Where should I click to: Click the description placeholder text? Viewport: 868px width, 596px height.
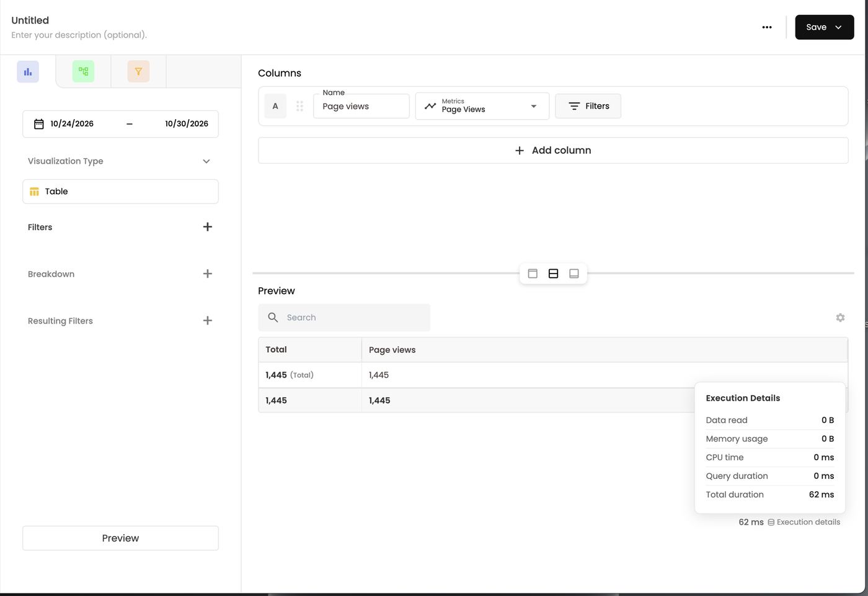pos(79,35)
